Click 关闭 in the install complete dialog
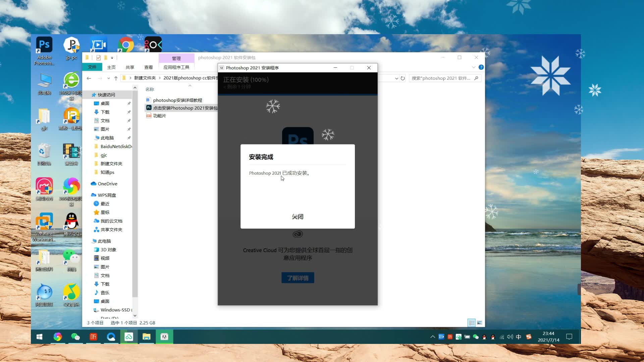 coord(298,217)
